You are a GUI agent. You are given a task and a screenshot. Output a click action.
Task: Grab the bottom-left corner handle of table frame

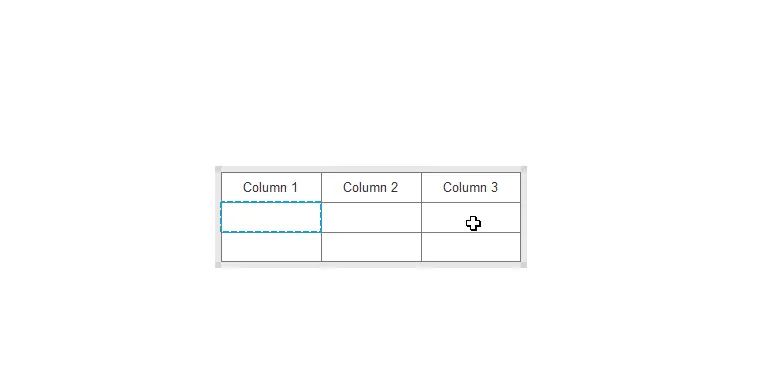click(218, 265)
